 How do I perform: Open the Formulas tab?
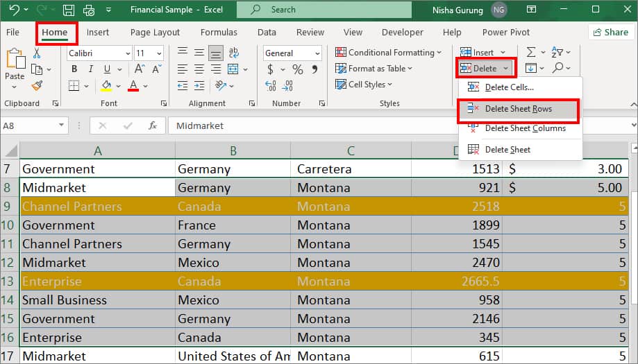[219, 32]
